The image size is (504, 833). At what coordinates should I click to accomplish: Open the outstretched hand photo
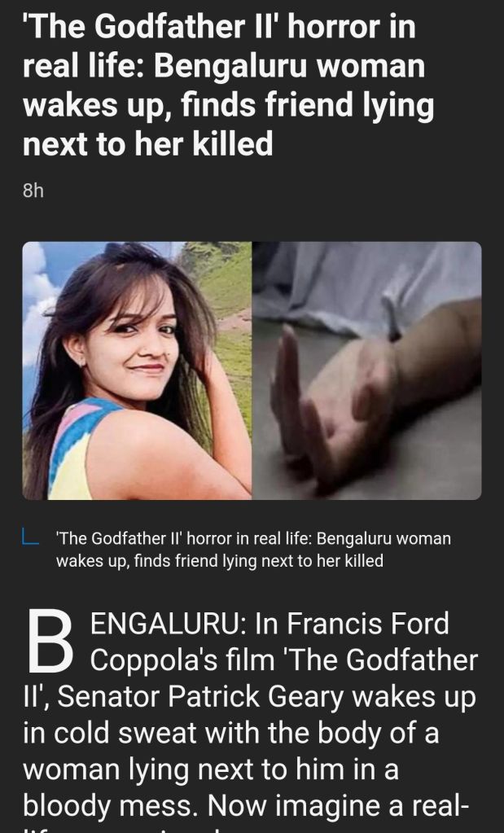point(367,370)
